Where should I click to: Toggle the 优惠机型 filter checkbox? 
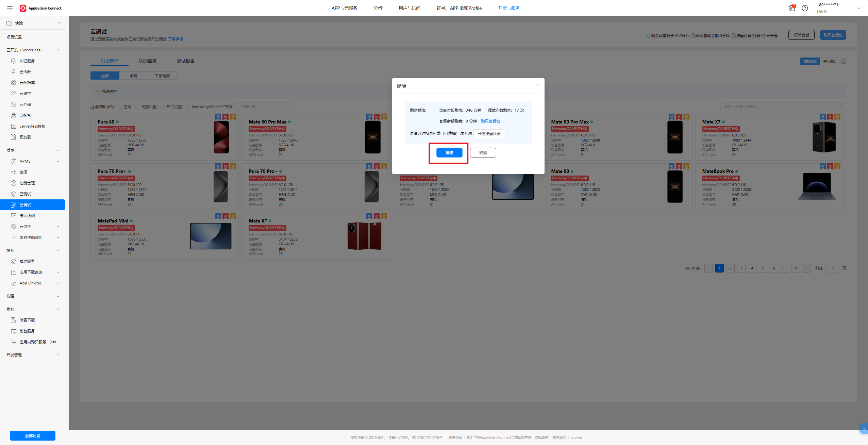click(137, 107)
